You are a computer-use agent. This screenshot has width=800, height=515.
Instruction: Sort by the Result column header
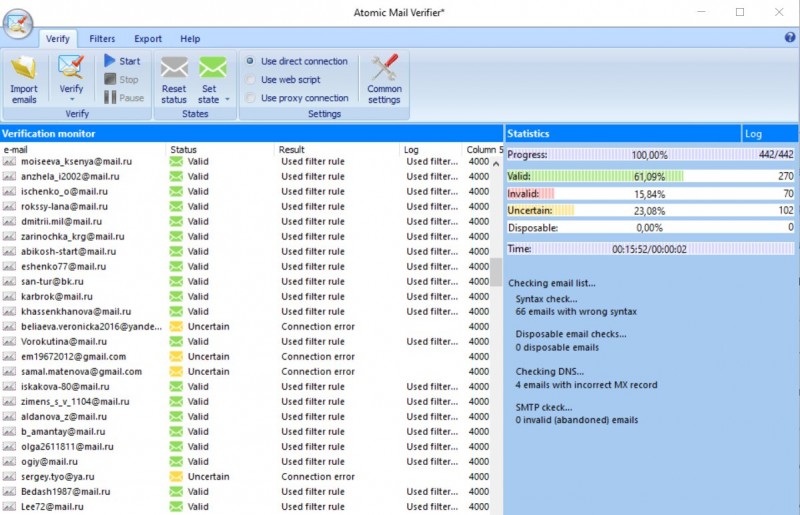click(337, 150)
